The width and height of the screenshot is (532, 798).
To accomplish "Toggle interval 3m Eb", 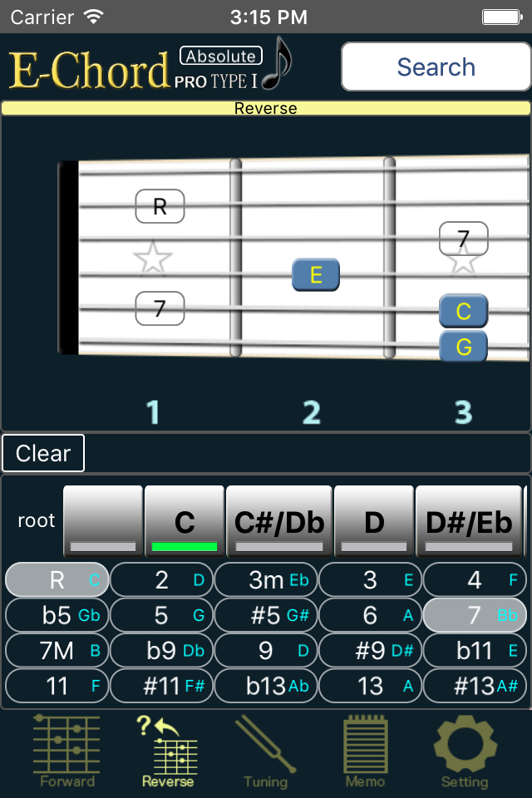I will click(x=266, y=579).
